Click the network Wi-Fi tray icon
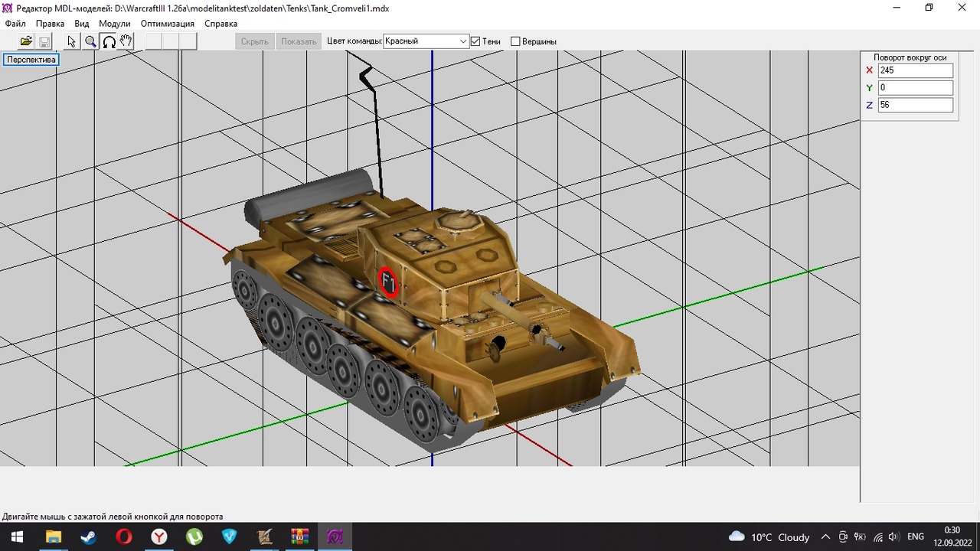 [877, 537]
